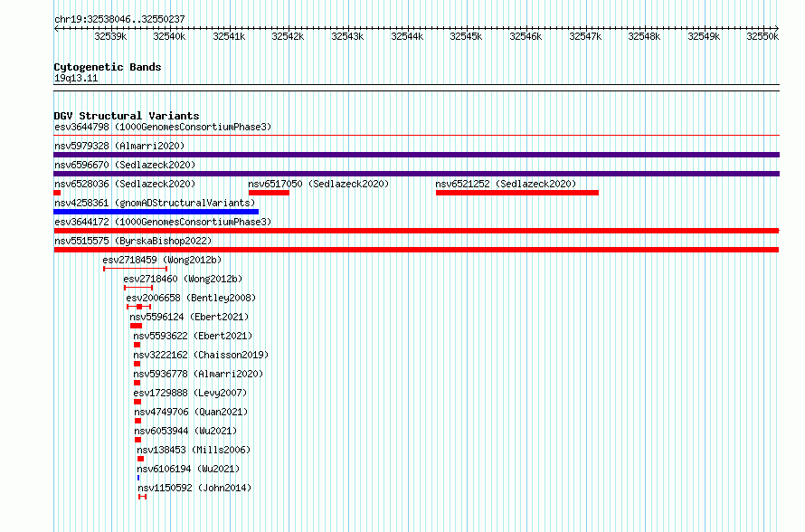Click the 32545k ruler tick label

(466, 36)
